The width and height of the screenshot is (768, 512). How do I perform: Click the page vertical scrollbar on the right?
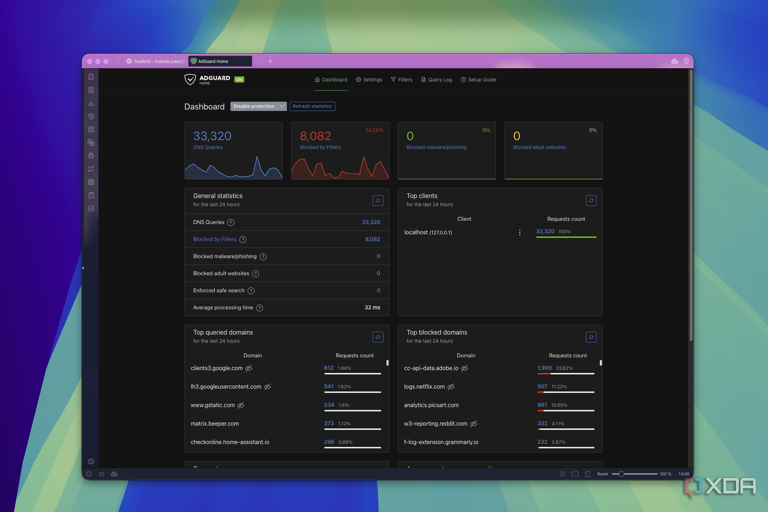[691, 206]
